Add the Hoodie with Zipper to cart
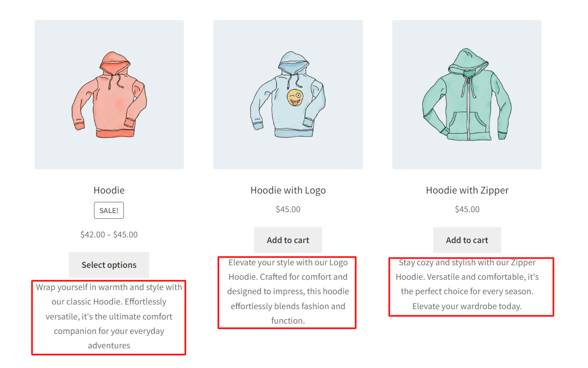This screenshot has height=368, width=588. 467,240
